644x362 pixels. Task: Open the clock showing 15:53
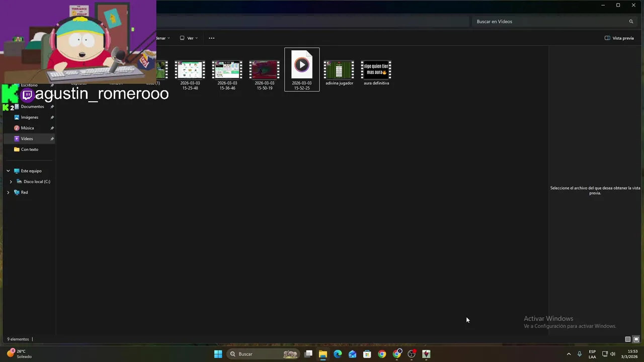pos(629,354)
